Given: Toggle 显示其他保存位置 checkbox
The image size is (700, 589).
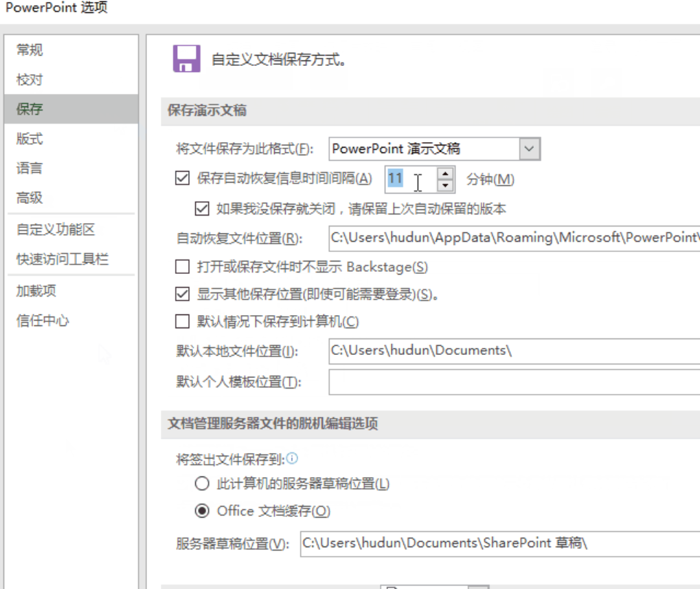Looking at the screenshot, I should click(x=182, y=294).
